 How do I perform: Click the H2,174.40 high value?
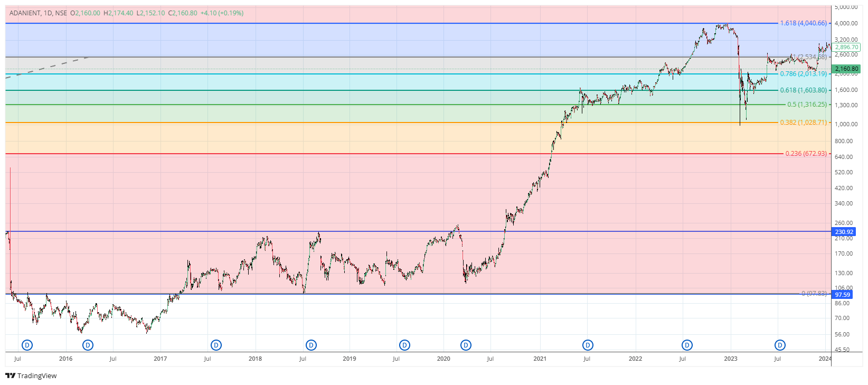click(118, 13)
